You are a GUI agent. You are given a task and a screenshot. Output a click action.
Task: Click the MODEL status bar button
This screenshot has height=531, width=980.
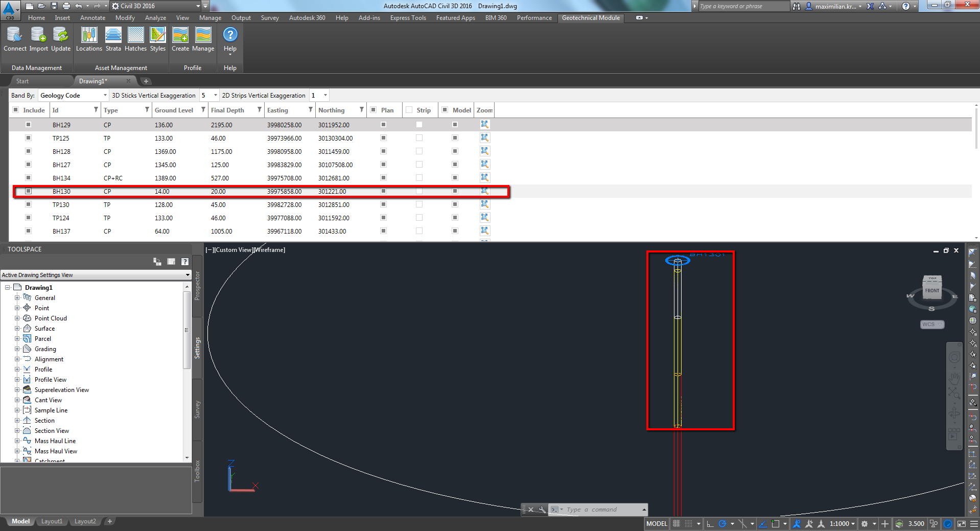tap(657, 523)
